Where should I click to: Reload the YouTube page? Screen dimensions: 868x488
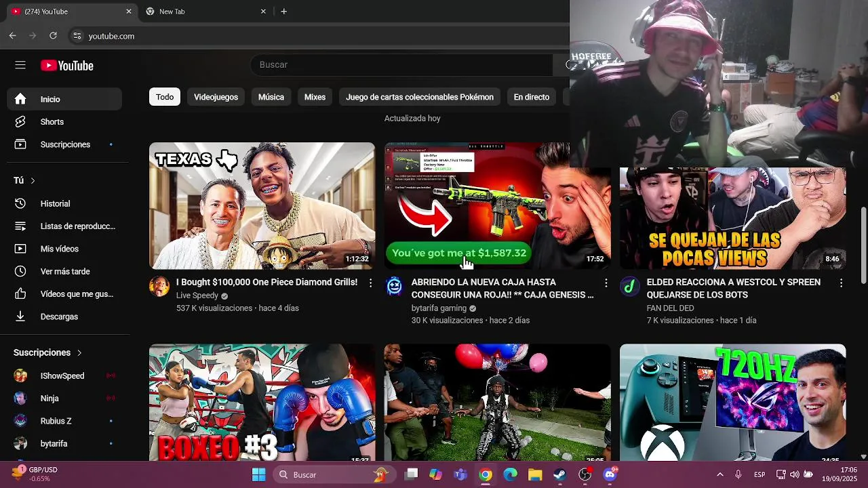click(53, 36)
